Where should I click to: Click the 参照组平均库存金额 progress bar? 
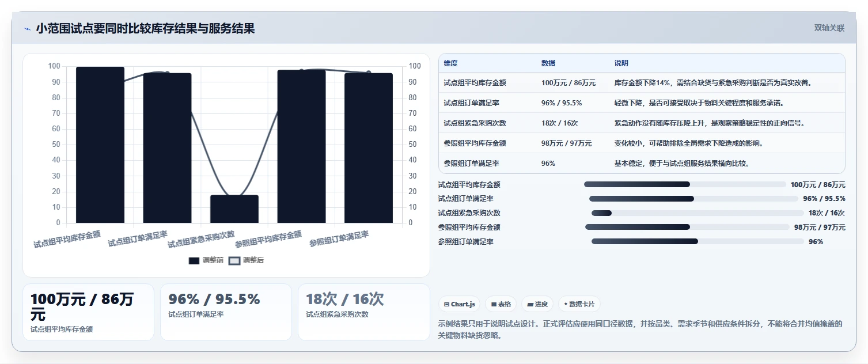click(687, 227)
